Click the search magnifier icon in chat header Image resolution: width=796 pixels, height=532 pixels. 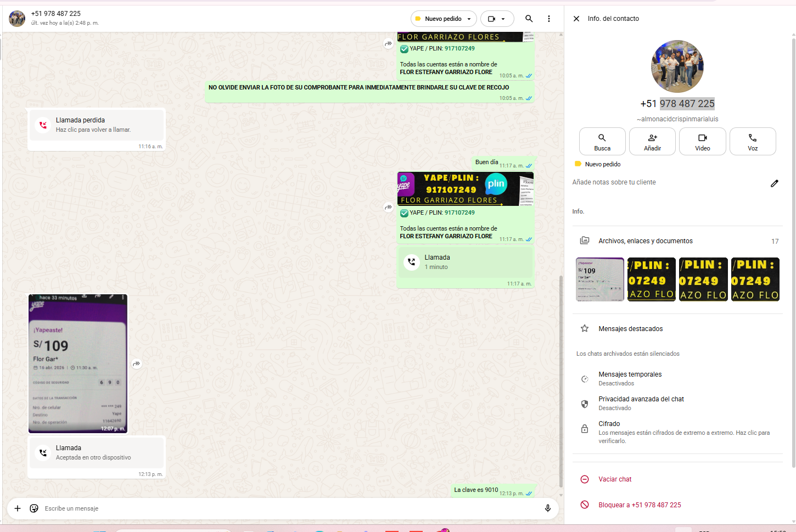pyautogui.click(x=529, y=19)
